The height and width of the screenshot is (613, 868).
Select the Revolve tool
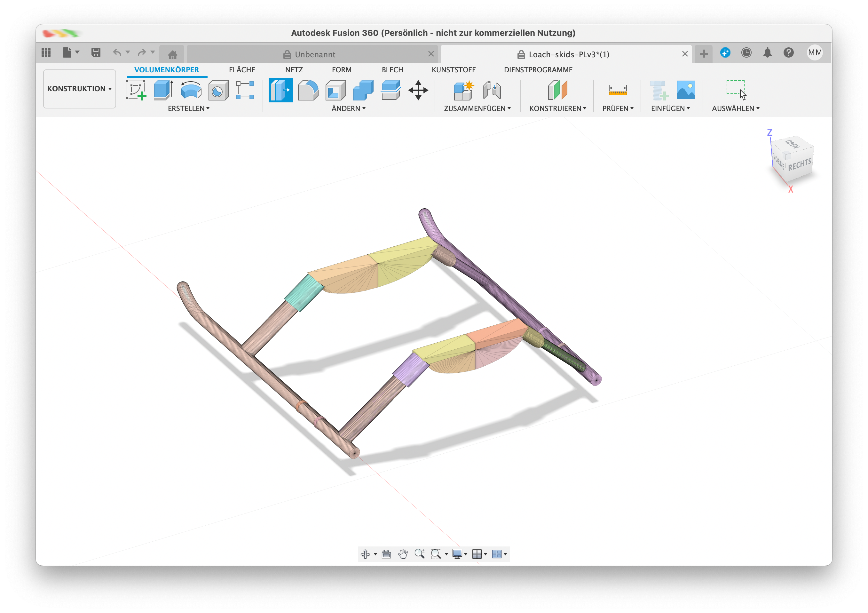(191, 90)
